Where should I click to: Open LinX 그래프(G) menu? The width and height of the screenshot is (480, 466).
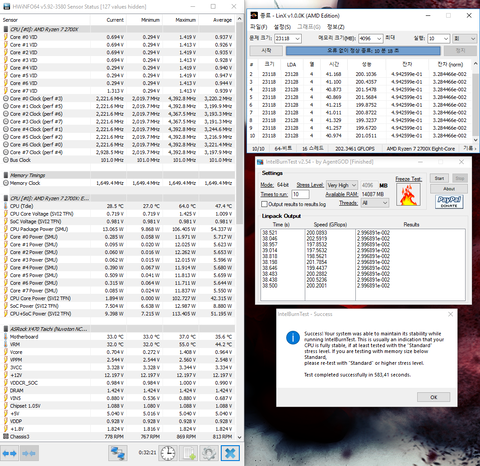pyautogui.click(x=309, y=27)
